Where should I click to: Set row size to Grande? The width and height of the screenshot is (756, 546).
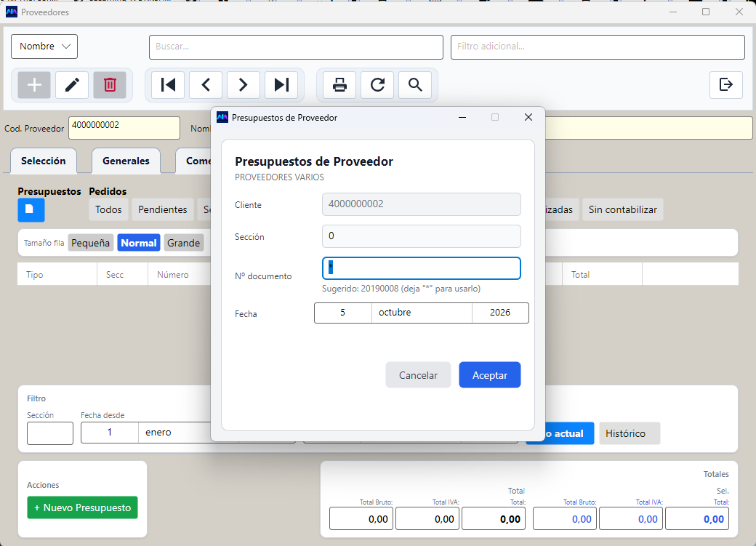point(184,243)
